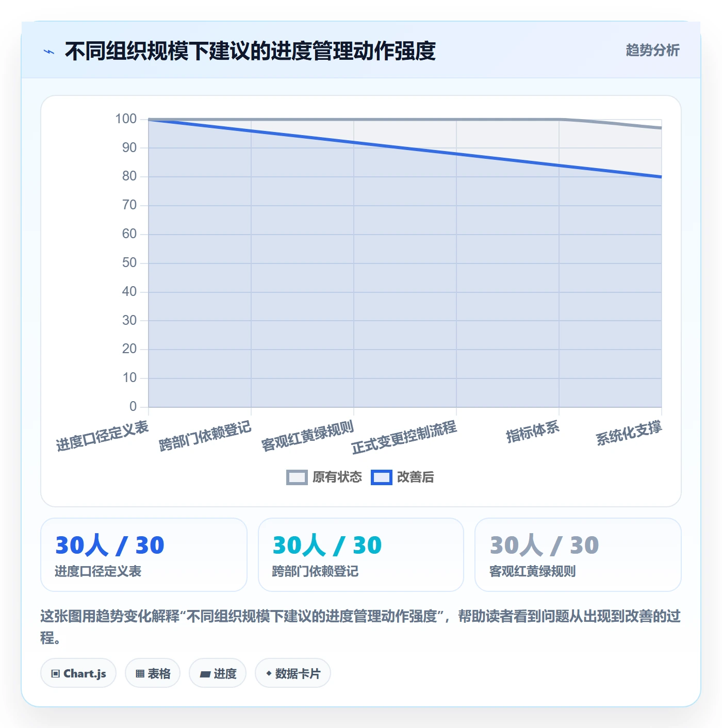
Task: Click the 跨部门依赖登记 x-axis label
Action: click(205, 436)
